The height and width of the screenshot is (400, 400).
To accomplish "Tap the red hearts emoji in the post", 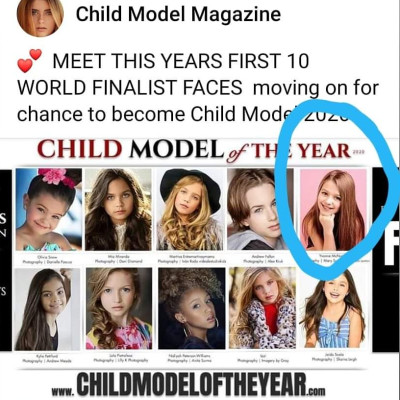I will pos(29,60).
